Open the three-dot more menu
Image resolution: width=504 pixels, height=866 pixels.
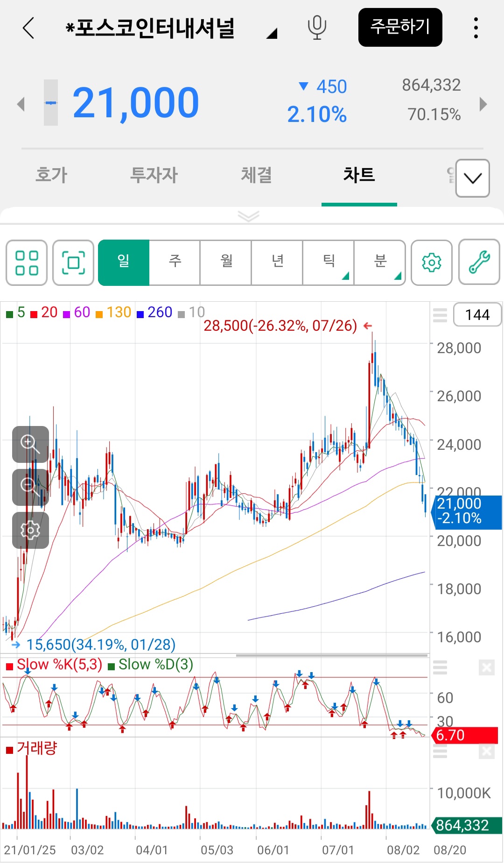476,28
